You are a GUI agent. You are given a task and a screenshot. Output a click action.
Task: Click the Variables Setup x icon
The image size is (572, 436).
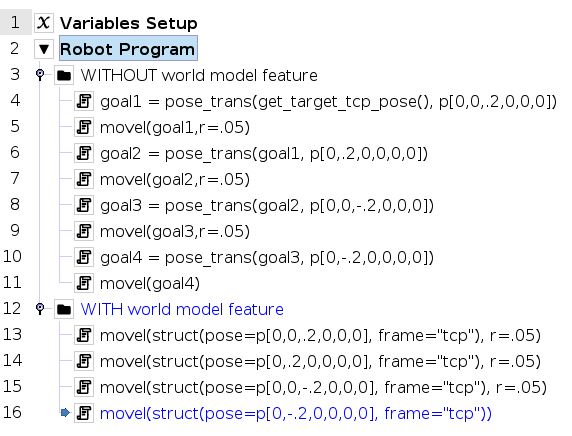point(44,23)
